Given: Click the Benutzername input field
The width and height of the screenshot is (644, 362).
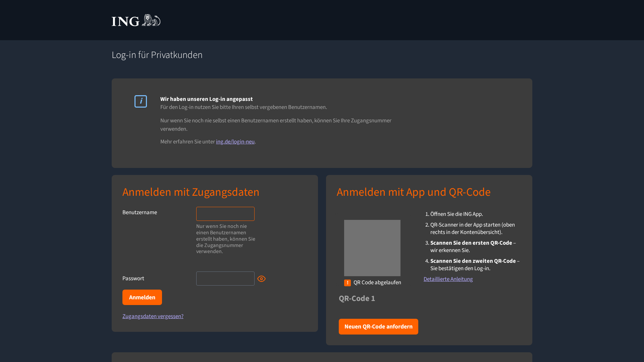Looking at the screenshot, I should 225,214.
